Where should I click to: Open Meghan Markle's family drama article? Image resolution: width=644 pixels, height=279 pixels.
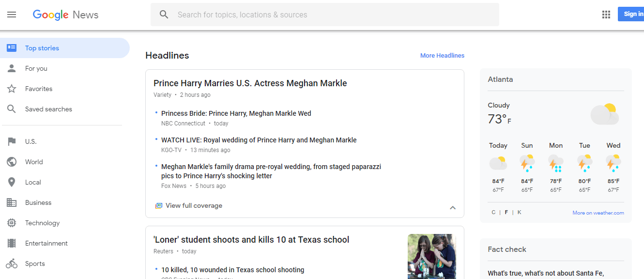(271, 171)
